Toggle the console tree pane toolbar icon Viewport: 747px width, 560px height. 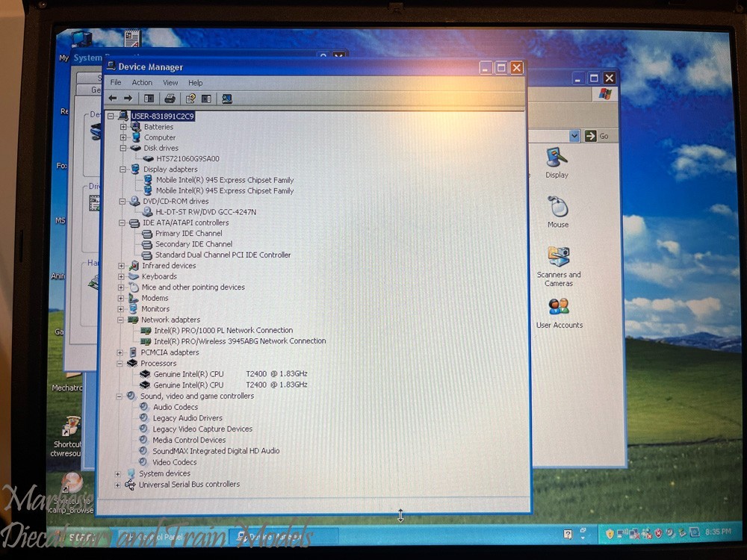click(149, 99)
